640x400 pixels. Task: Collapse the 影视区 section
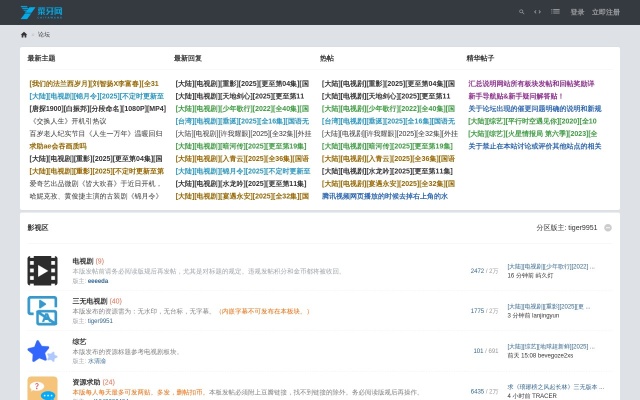point(608,227)
